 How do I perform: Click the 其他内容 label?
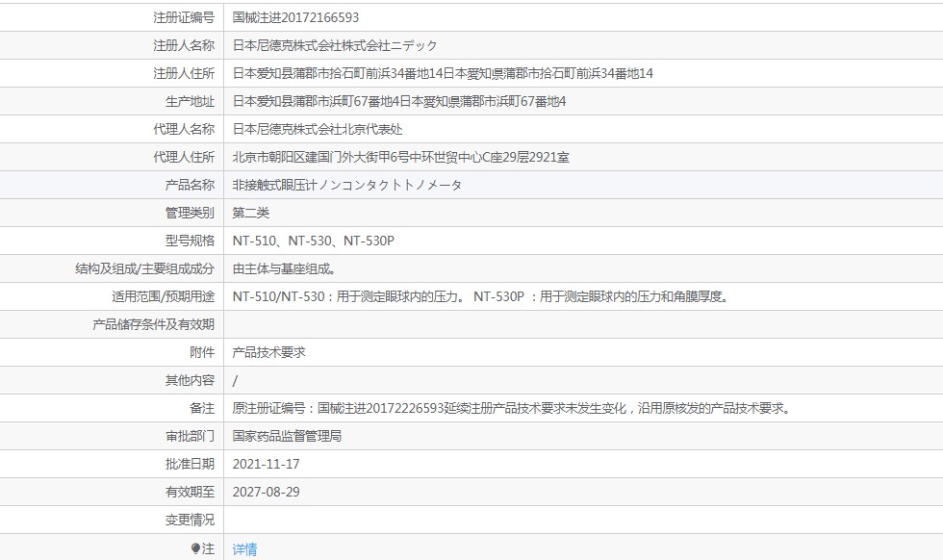[x=191, y=381]
